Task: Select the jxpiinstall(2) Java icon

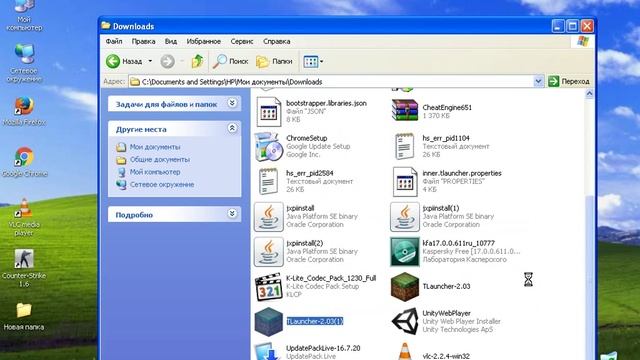Action: click(269, 252)
